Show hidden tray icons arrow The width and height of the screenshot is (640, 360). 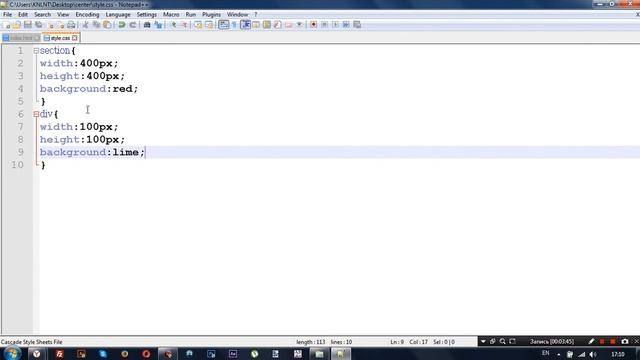click(558, 354)
